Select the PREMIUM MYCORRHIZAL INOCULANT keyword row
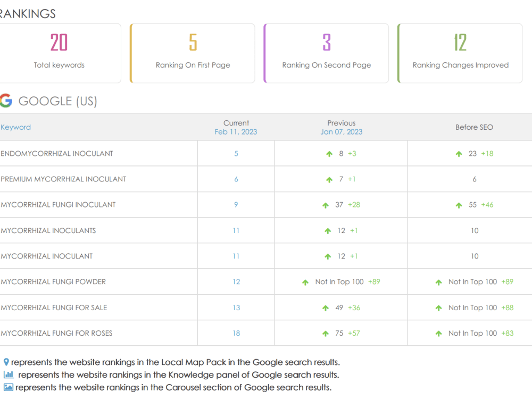Viewport: 532px width, 399px height. (64, 179)
